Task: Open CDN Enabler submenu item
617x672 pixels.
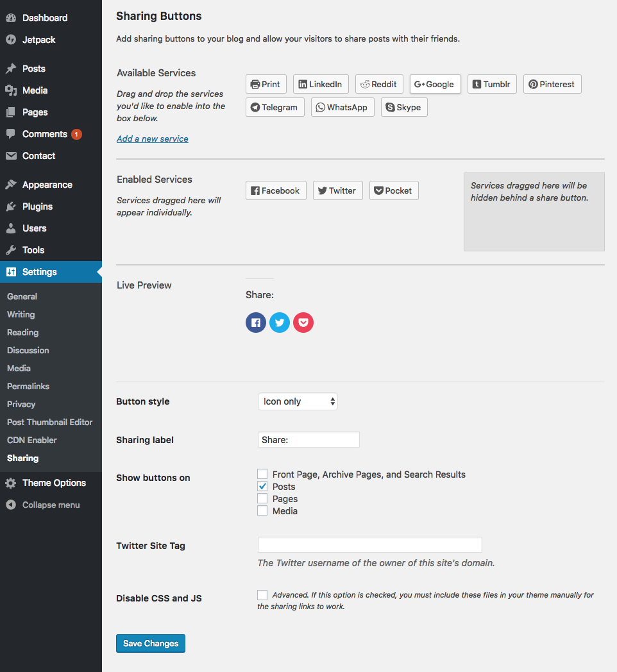Action: click(x=31, y=441)
